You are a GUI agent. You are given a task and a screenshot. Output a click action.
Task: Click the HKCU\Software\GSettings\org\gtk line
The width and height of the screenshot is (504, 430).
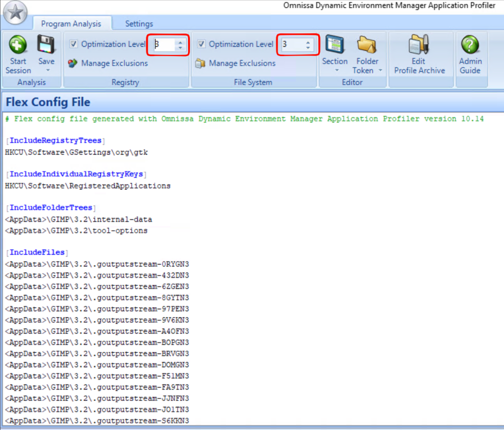pyautogui.click(x=76, y=153)
